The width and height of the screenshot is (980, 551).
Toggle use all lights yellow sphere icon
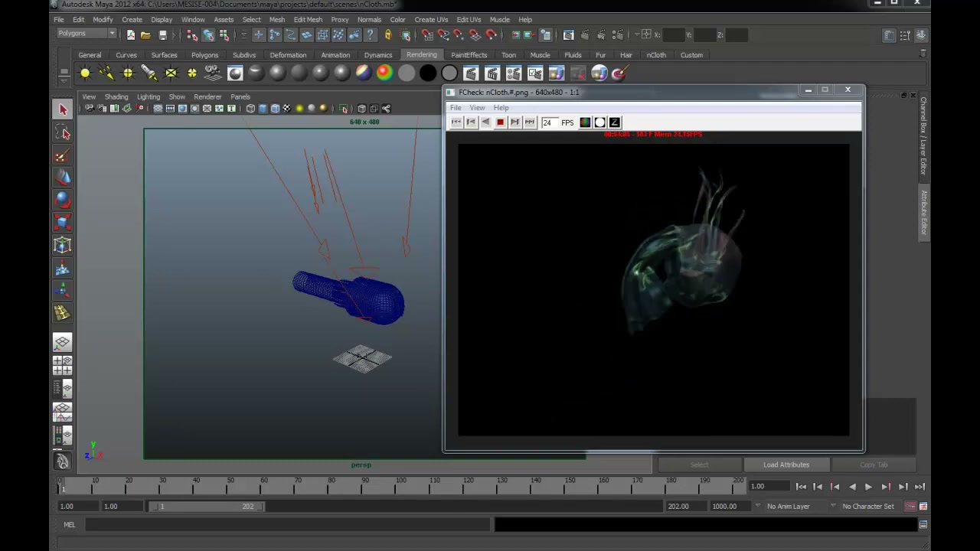click(x=299, y=109)
